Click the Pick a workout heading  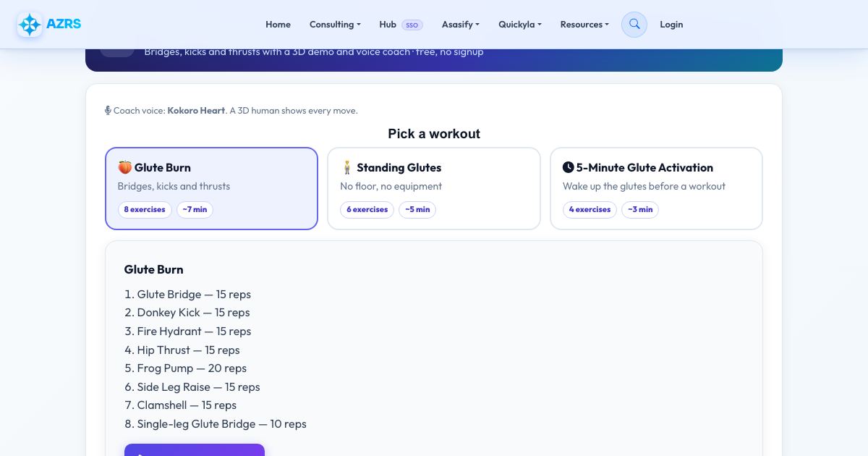pyautogui.click(x=434, y=134)
